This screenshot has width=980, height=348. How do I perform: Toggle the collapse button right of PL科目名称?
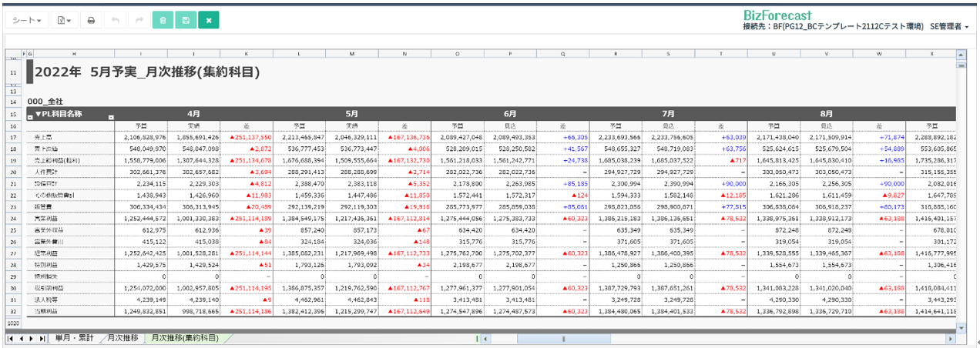[x=111, y=118]
